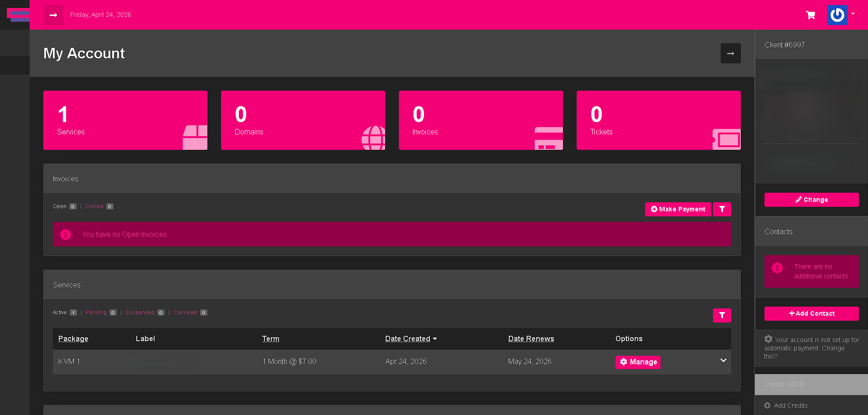
Task: Toggle the Closed invoices filter
Action: (94, 206)
